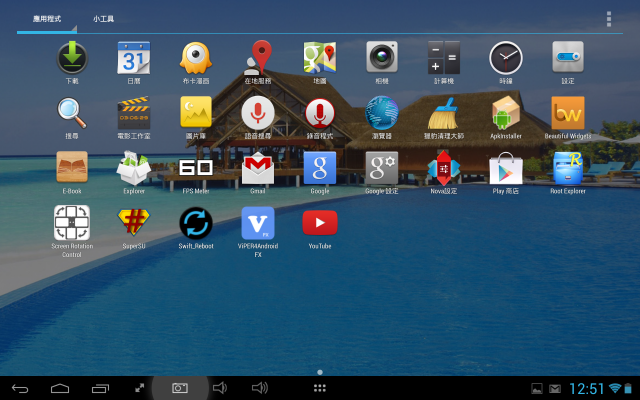Tap the expand arrows icon in navigation bar

pyautogui.click(x=140, y=388)
